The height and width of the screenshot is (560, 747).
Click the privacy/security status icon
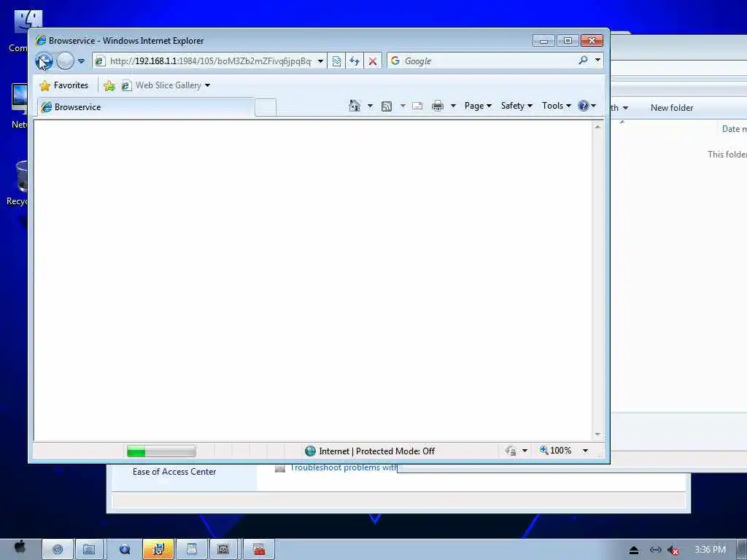pyautogui.click(x=511, y=451)
